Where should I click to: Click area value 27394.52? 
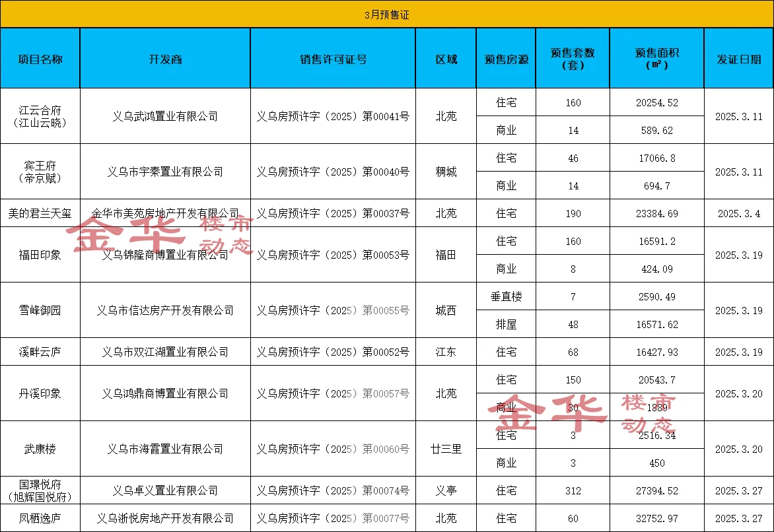[x=657, y=490]
